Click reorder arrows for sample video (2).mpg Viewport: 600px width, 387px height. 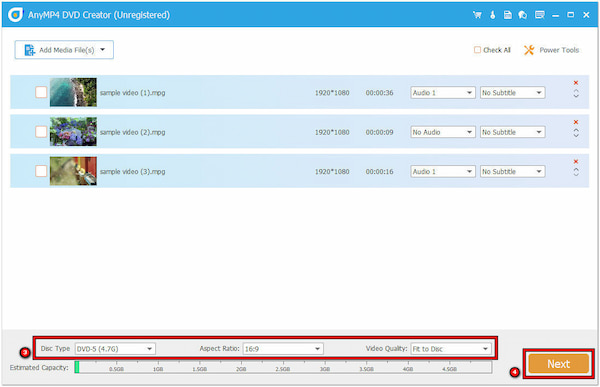point(576,133)
